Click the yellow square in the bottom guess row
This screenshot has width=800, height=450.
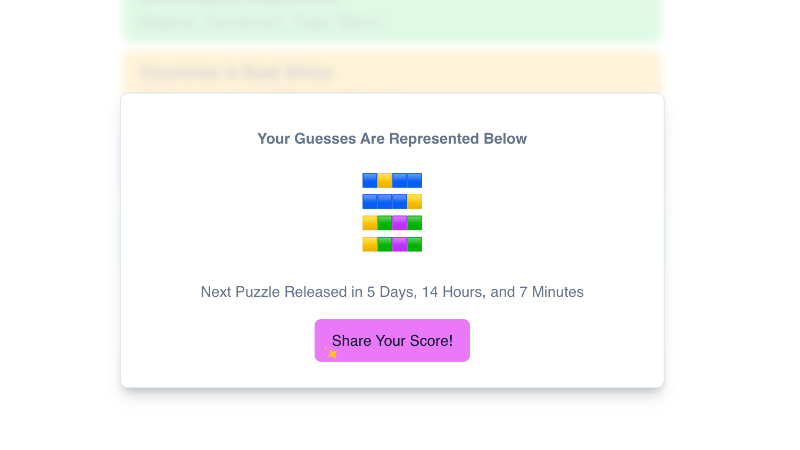tap(370, 244)
